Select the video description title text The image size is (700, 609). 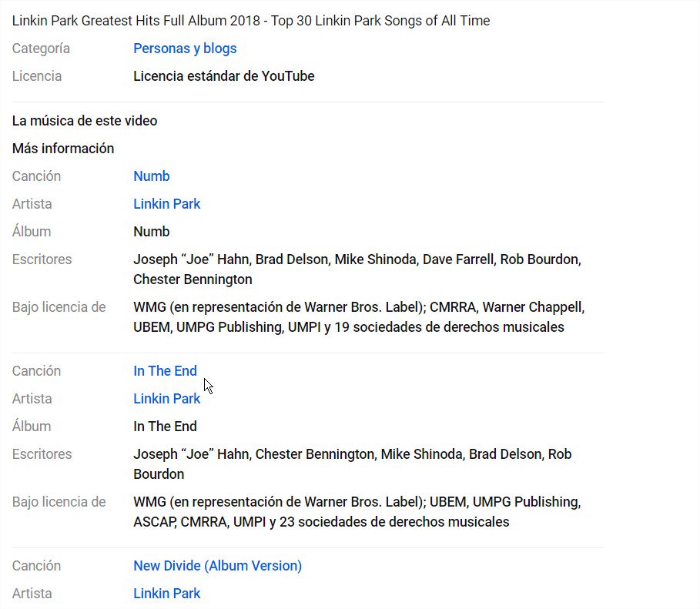(x=251, y=21)
